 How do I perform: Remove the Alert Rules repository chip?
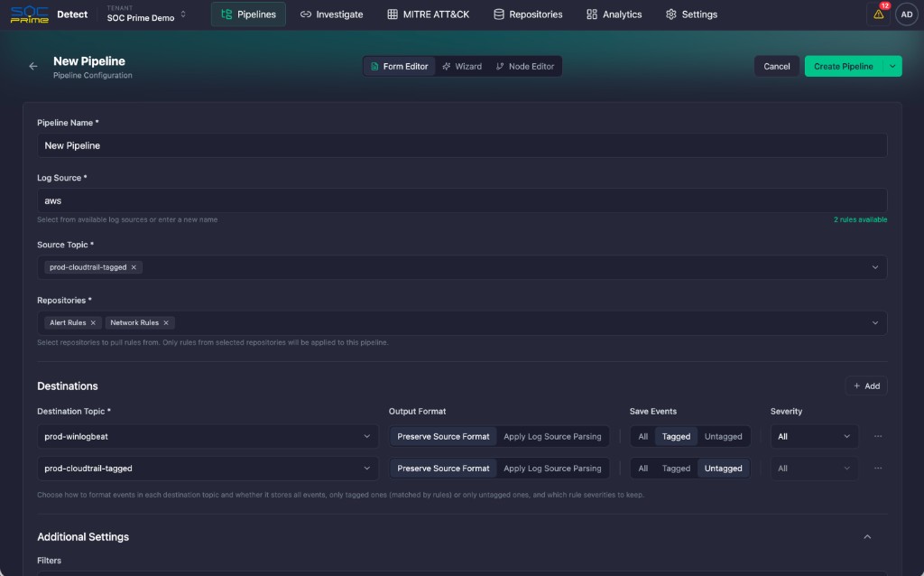point(93,323)
